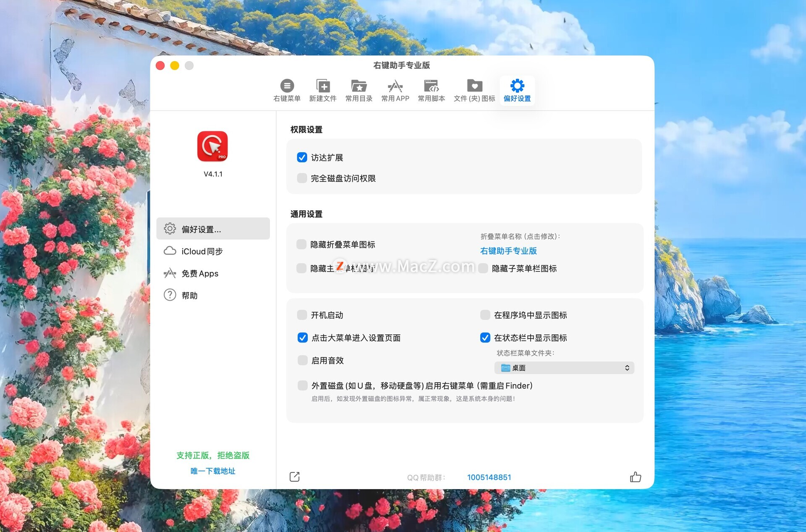Click the share/export icon at bottom left
Viewport: 806px width, 532px height.
point(294,477)
